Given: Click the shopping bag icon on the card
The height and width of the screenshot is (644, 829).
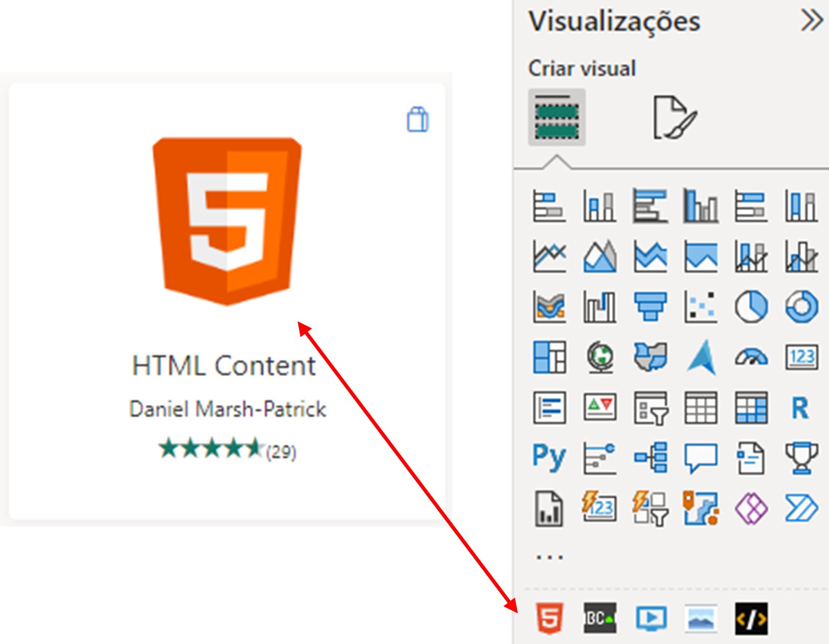Looking at the screenshot, I should (417, 120).
